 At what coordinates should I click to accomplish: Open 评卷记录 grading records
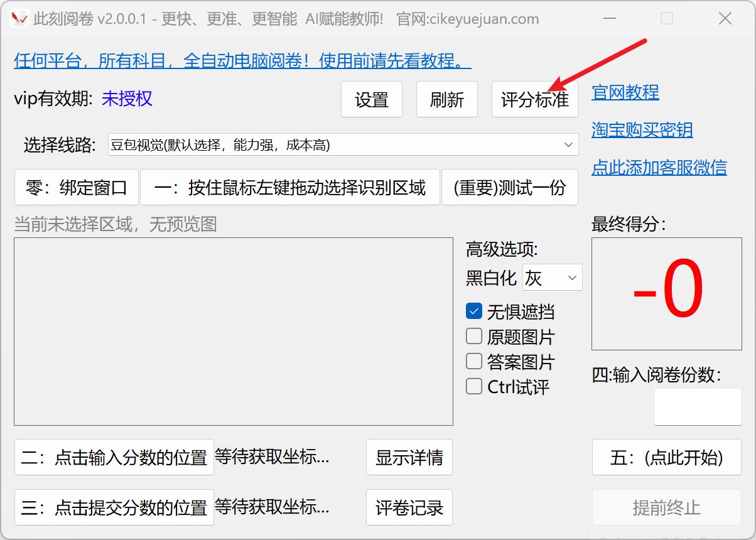409,507
